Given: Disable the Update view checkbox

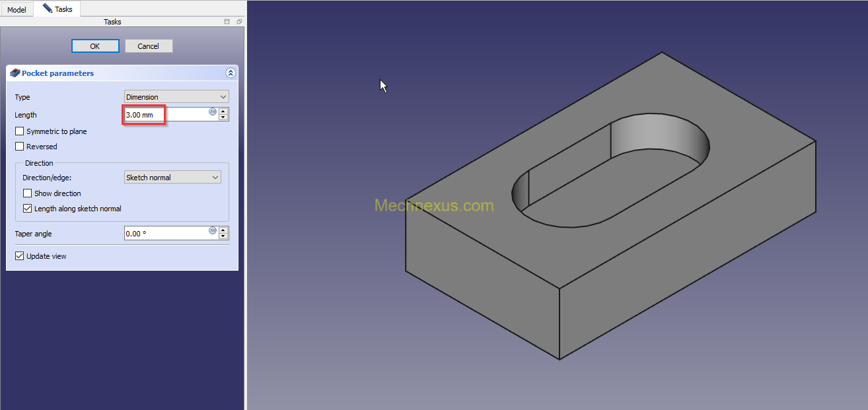Looking at the screenshot, I should point(20,256).
